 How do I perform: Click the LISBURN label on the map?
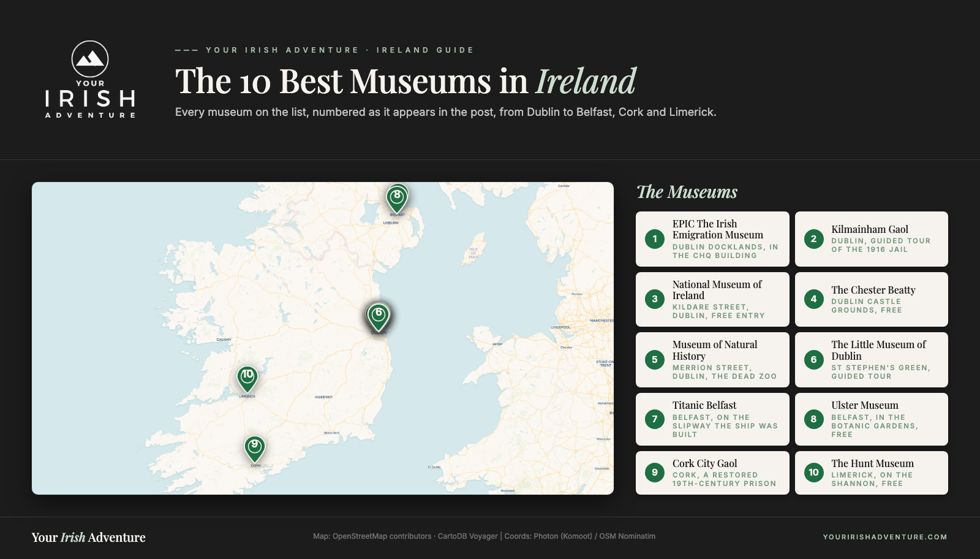point(391,223)
